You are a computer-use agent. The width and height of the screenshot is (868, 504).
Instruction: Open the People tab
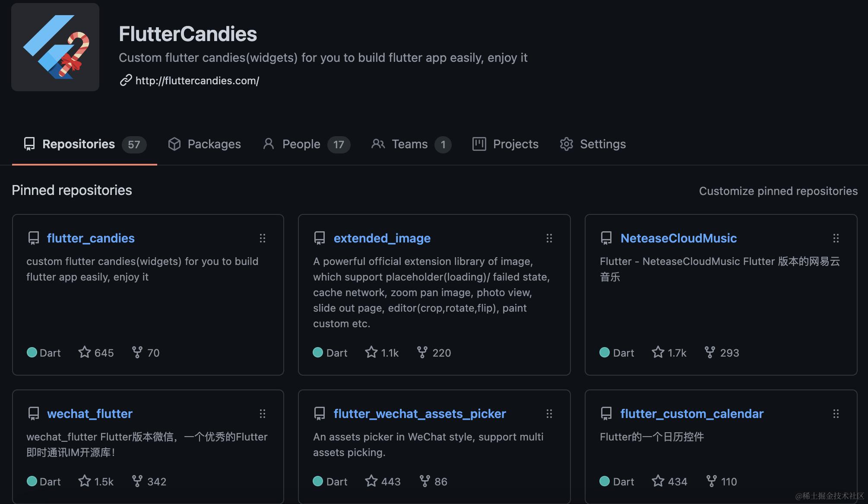pyautogui.click(x=301, y=144)
